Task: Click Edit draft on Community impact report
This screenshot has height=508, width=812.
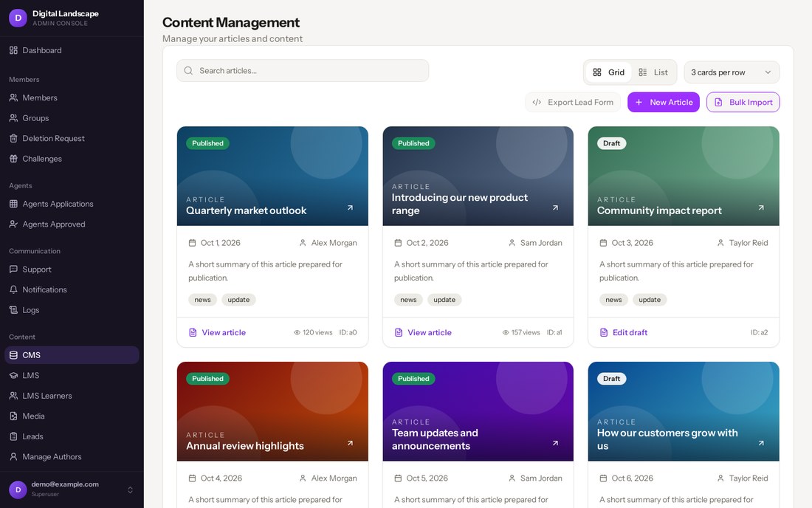Action: 624,332
